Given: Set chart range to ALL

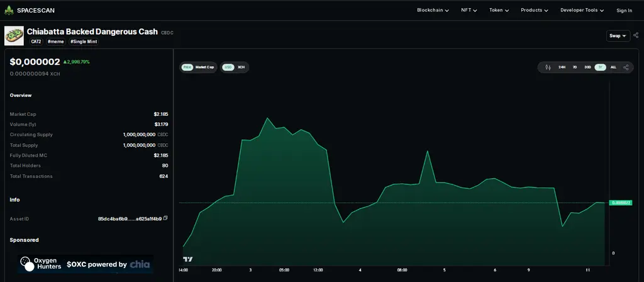Looking at the screenshot, I should pyautogui.click(x=613, y=67).
